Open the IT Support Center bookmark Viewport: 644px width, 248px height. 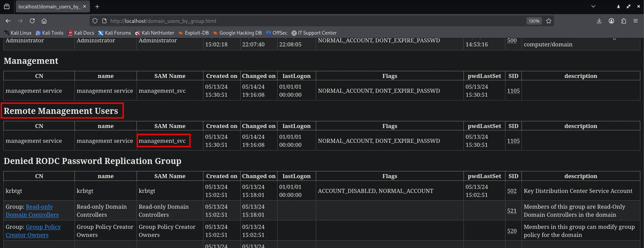[x=314, y=33]
